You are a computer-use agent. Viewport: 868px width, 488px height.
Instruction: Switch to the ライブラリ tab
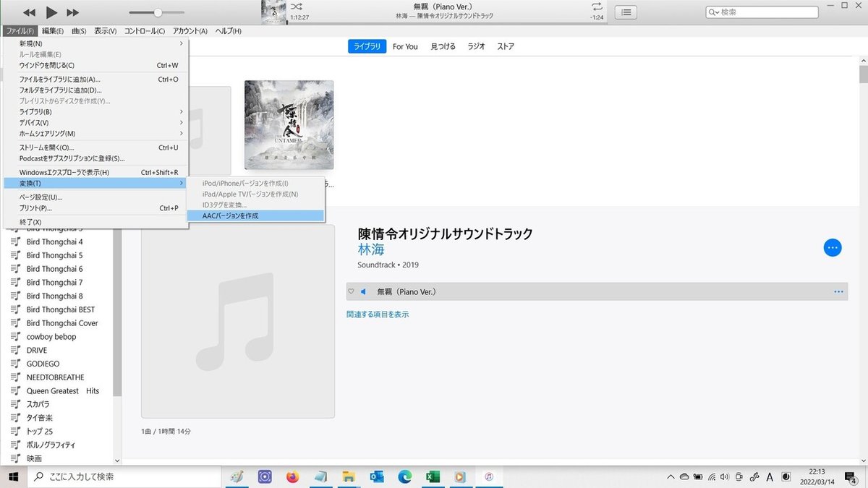[x=367, y=46]
